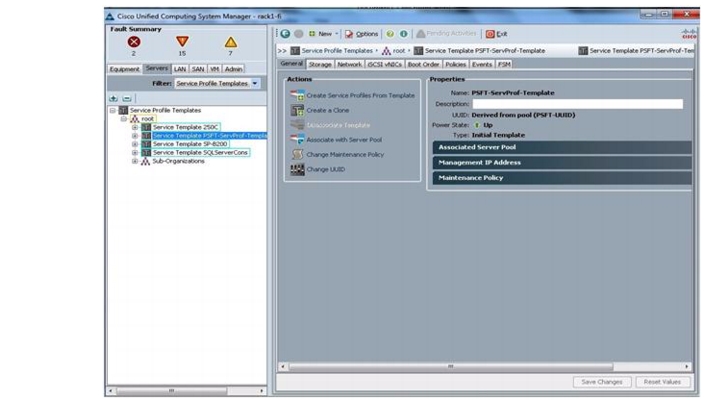The width and height of the screenshot is (704, 404).
Task: Expand Service Template SP-B200 node
Action: [x=135, y=144]
